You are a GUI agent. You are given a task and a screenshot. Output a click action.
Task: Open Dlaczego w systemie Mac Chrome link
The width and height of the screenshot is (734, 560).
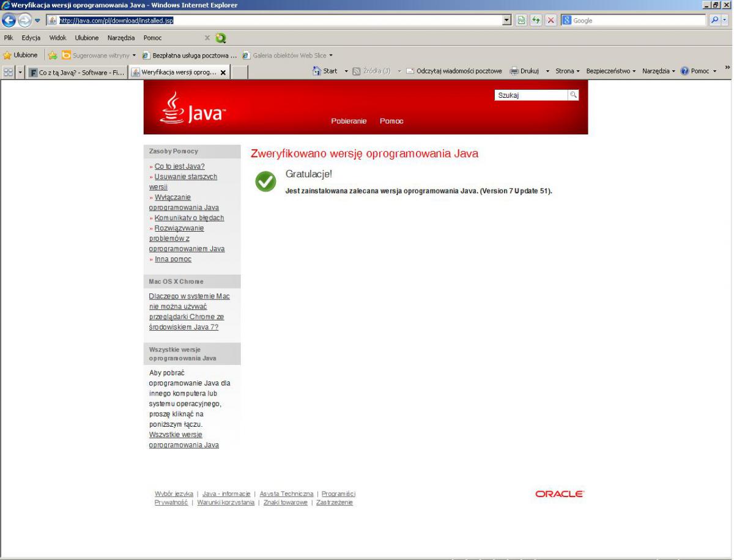point(190,311)
